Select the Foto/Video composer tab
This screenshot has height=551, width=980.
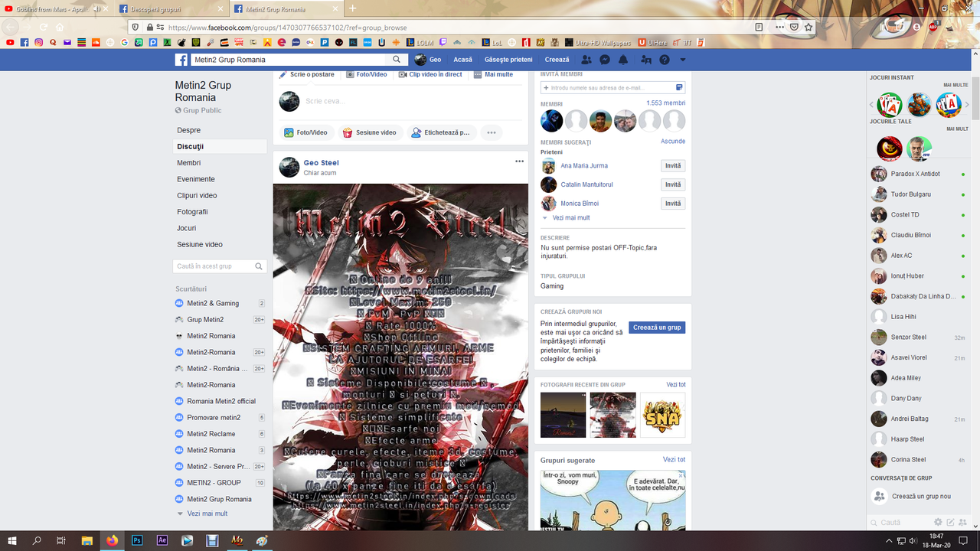[x=367, y=74]
